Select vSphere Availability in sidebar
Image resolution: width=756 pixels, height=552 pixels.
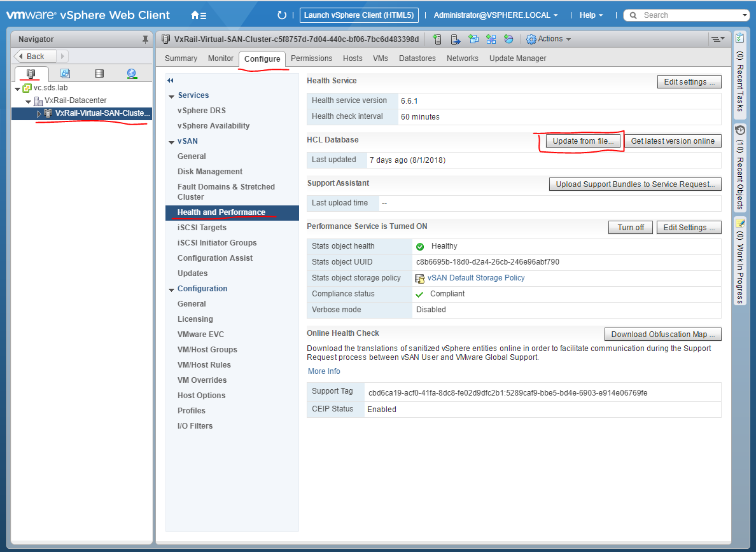[214, 126]
